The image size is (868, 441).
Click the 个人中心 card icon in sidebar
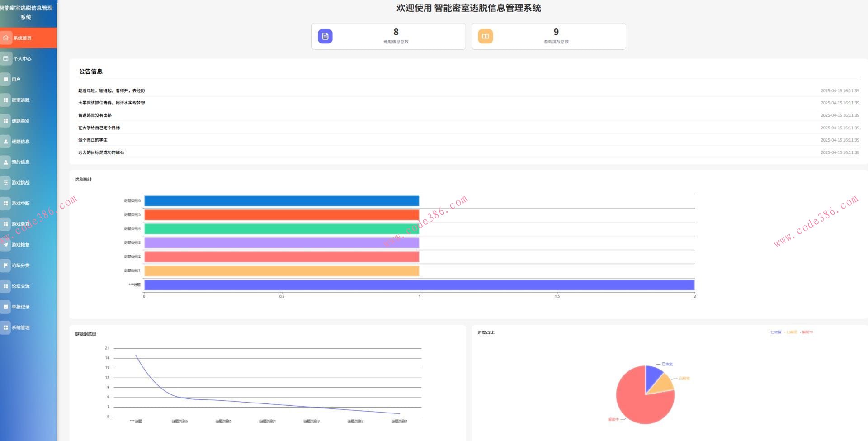tap(6, 58)
